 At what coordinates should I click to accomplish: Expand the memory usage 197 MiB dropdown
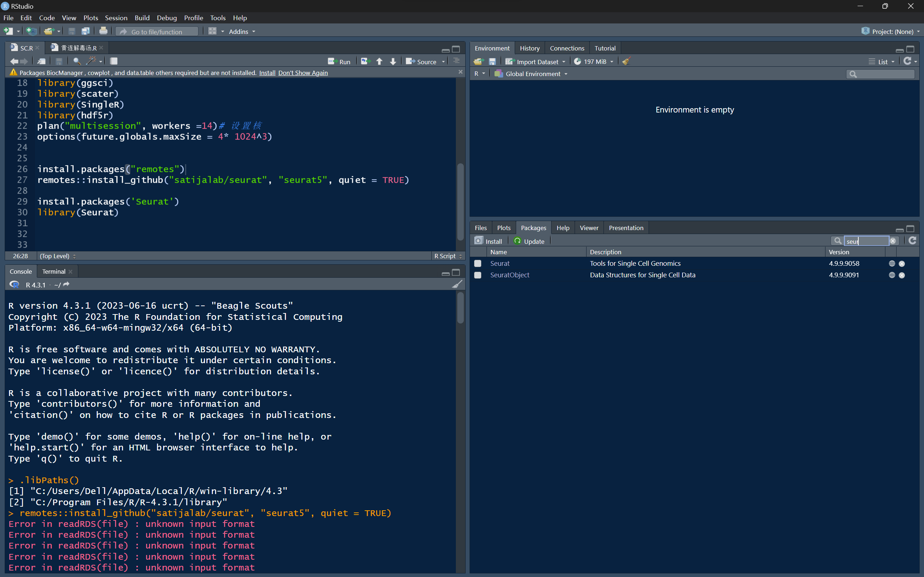[x=593, y=61]
